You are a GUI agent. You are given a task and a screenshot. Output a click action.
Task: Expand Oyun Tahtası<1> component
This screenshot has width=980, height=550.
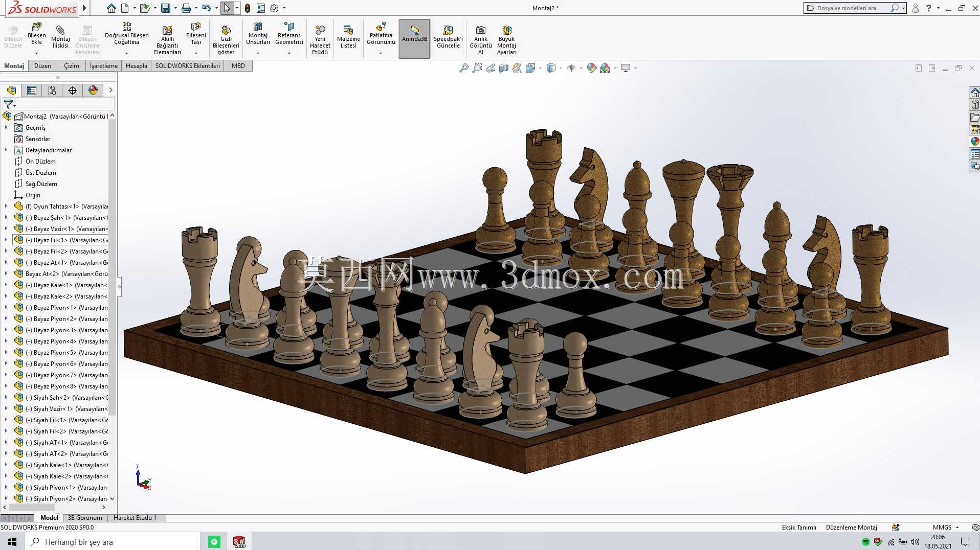tap(6, 207)
